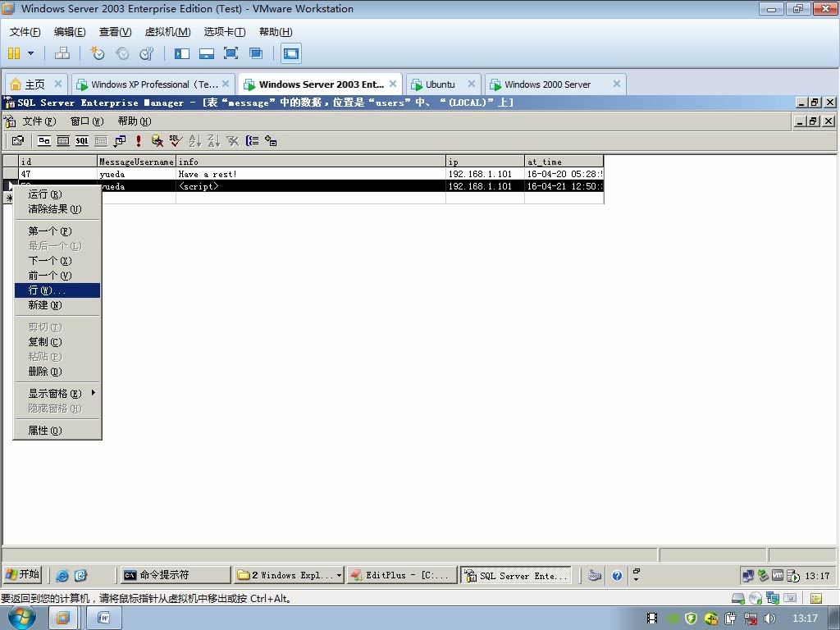Viewport: 840px width, 630px height.
Task: Click the verify SQL checkmark icon
Action: coord(176,141)
